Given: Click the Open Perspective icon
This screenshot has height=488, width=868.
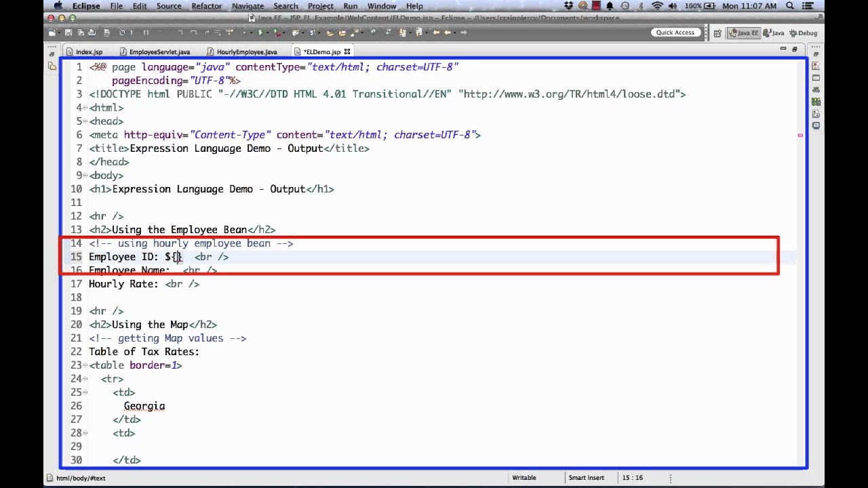Looking at the screenshot, I should click(x=717, y=33).
